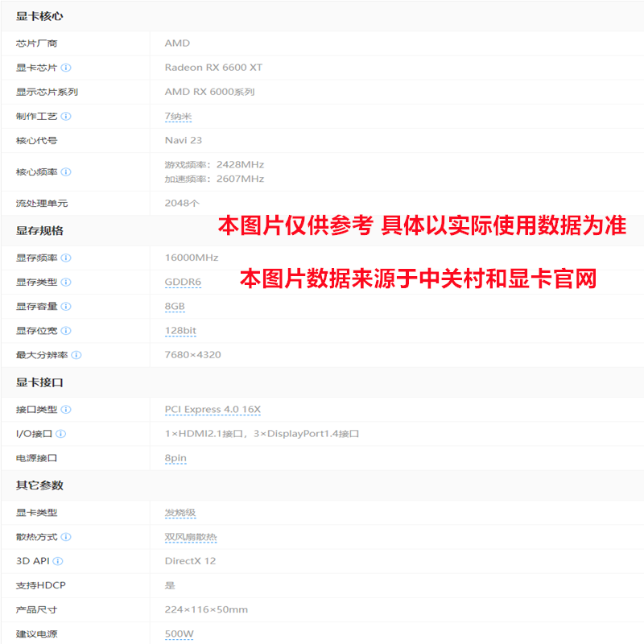Click the 显卡类型 row label
Screen dimensions: 644x644
tap(36, 513)
